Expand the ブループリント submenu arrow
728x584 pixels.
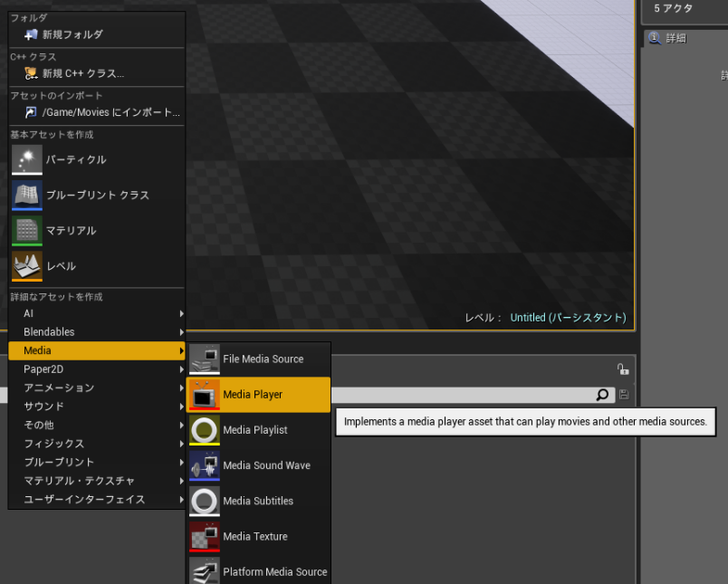coord(181,463)
